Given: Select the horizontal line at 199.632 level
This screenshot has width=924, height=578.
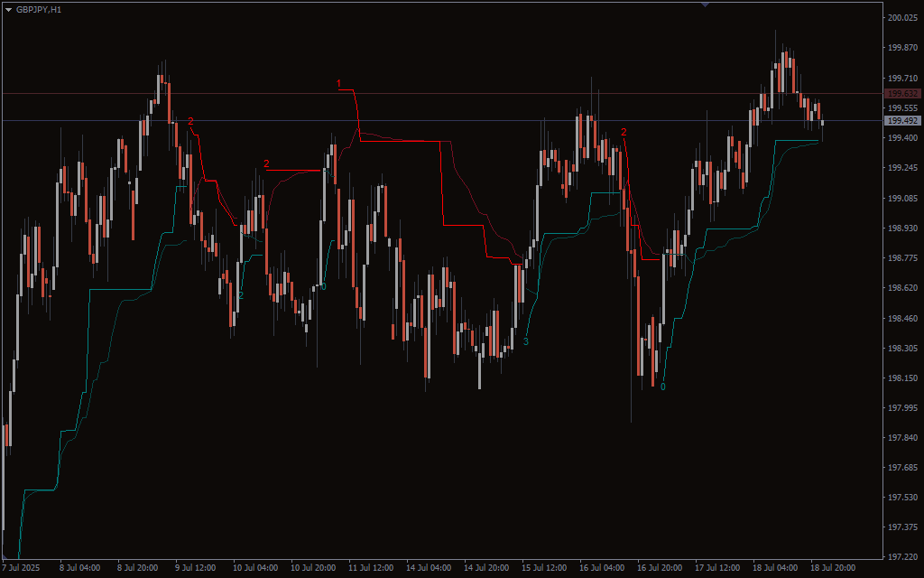Looking at the screenshot, I should click(x=451, y=93).
